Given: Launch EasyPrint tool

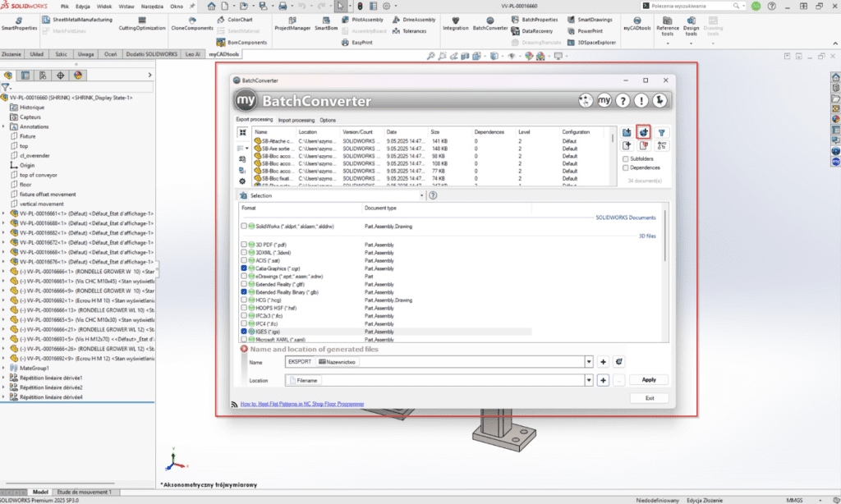Looking at the screenshot, I should [357, 43].
